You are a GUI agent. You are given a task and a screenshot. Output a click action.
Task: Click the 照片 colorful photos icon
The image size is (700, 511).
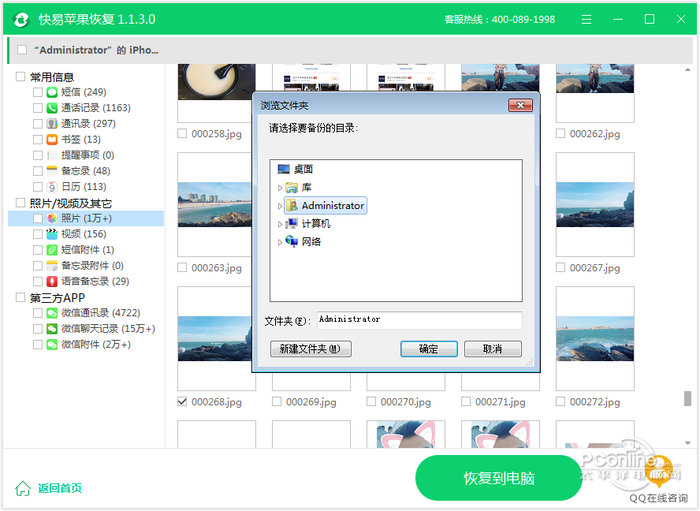(x=52, y=218)
